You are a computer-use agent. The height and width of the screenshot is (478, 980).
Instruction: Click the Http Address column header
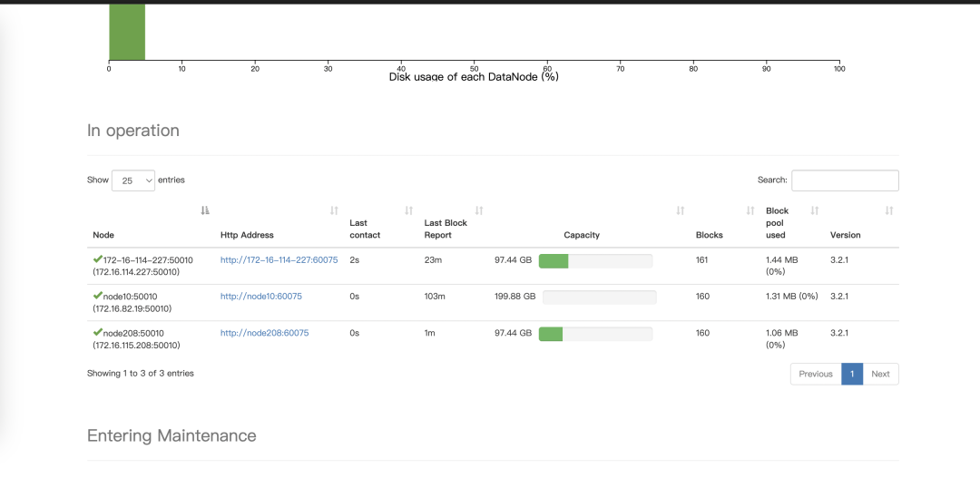[x=247, y=236]
